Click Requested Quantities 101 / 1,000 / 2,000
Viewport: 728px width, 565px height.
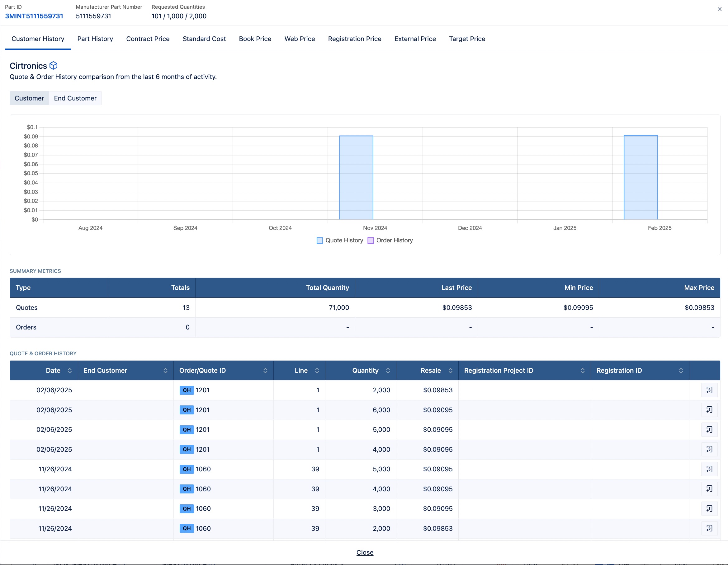click(179, 16)
